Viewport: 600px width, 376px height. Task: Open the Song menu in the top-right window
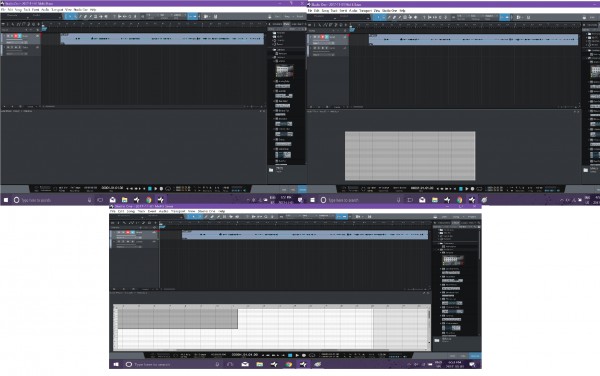pos(325,10)
